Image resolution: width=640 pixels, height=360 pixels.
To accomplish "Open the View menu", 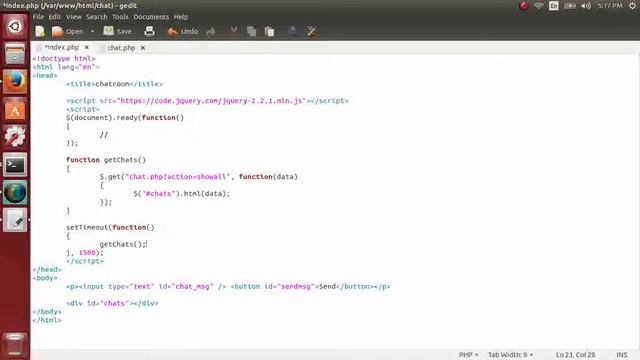I will pos(73,17).
